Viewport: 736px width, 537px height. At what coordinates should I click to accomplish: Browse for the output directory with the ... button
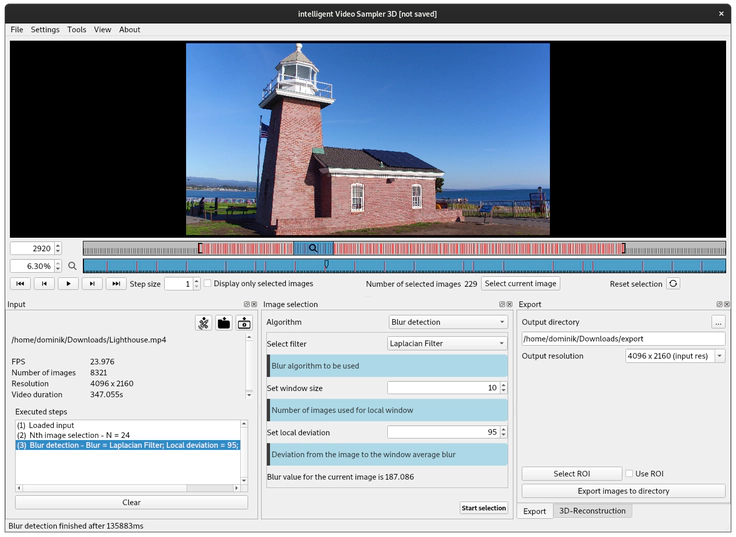point(718,322)
